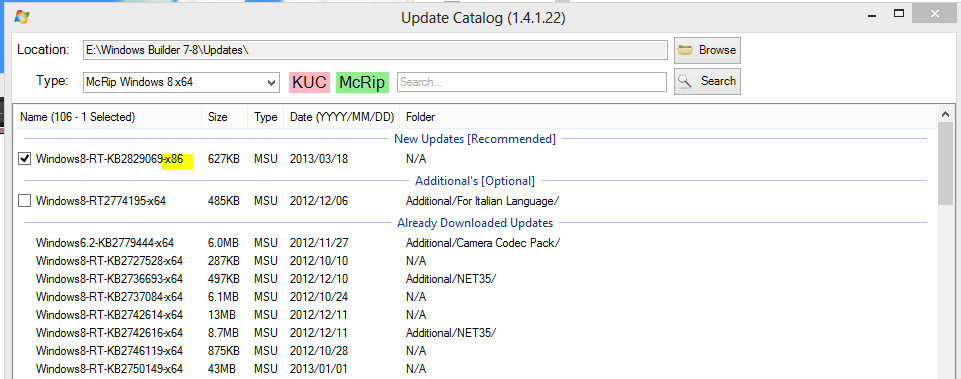Sort by Date (YYYY/MM/DD) column header
The image size is (961, 379).
pos(341,117)
